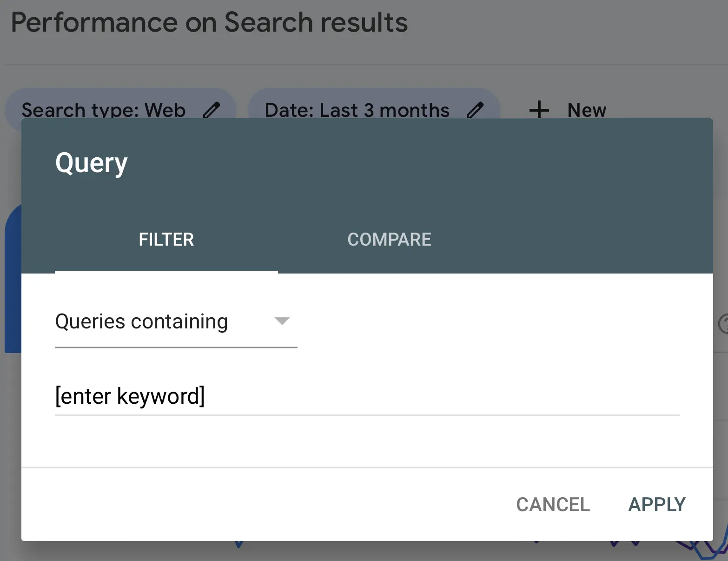The height and width of the screenshot is (561, 728).
Task: Select the blue metric card behind the dialog
Action: (x=13, y=279)
